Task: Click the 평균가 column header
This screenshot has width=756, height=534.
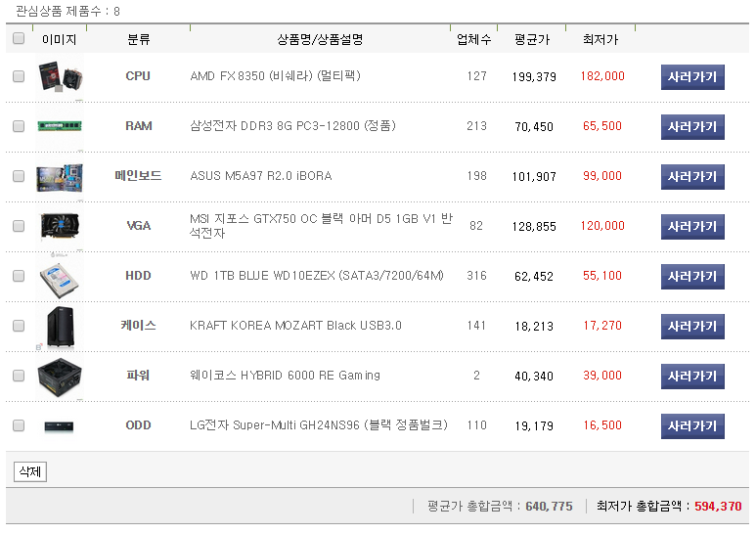Action: [532, 40]
